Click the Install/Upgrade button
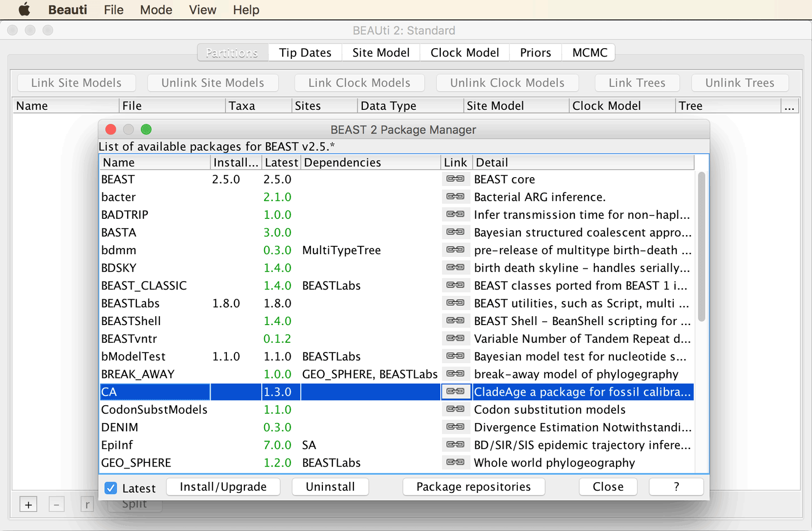Image resolution: width=812 pixels, height=531 pixels. (223, 486)
